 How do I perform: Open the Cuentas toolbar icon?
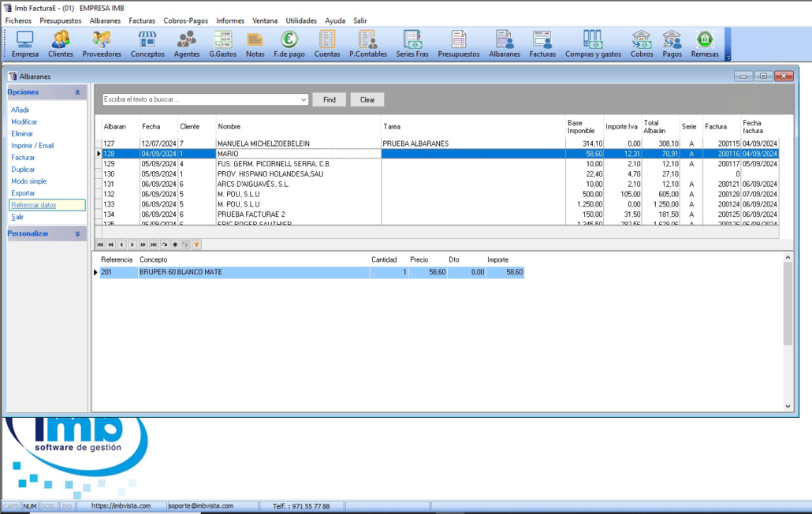pos(327,44)
